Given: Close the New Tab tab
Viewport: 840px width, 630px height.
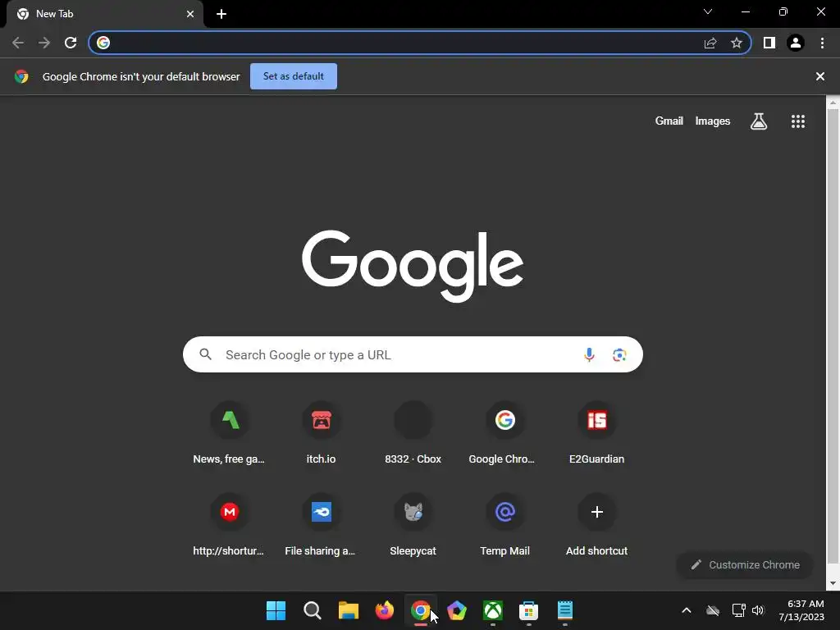Looking at the screenshot, I should point(190,14).
